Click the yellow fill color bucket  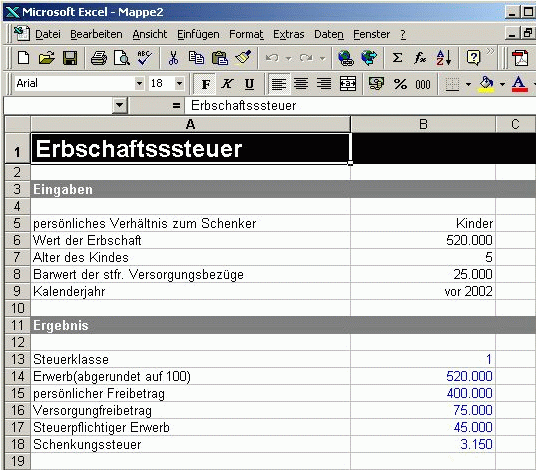click(486, 84)
